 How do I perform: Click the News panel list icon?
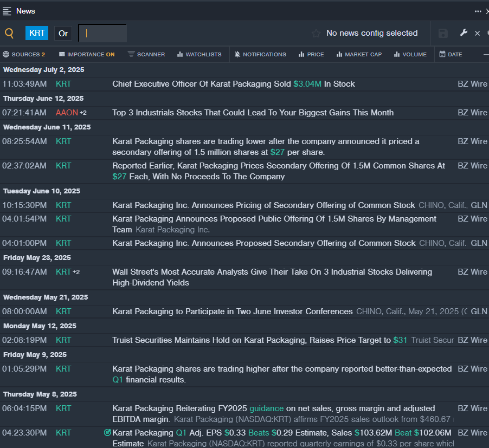tap(7, 11)
